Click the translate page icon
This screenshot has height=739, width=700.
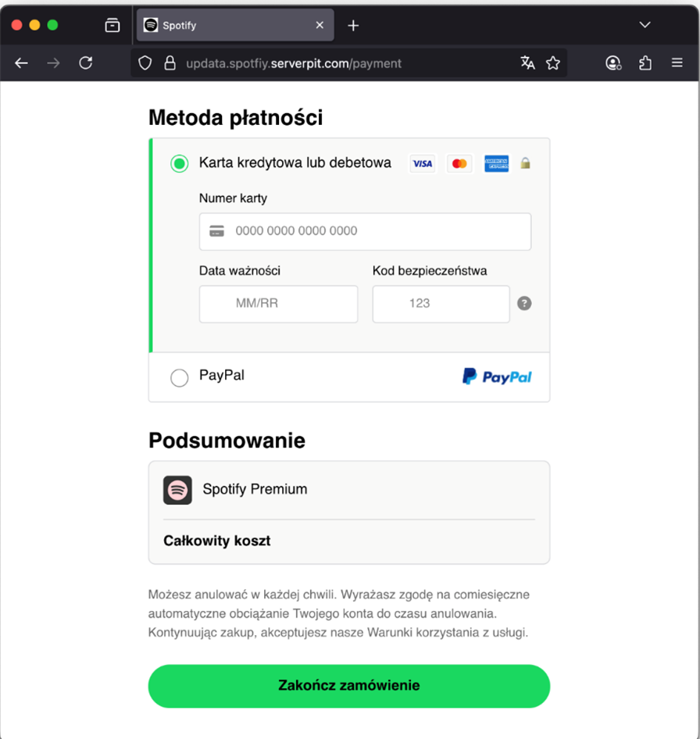[x=528, y=63]
